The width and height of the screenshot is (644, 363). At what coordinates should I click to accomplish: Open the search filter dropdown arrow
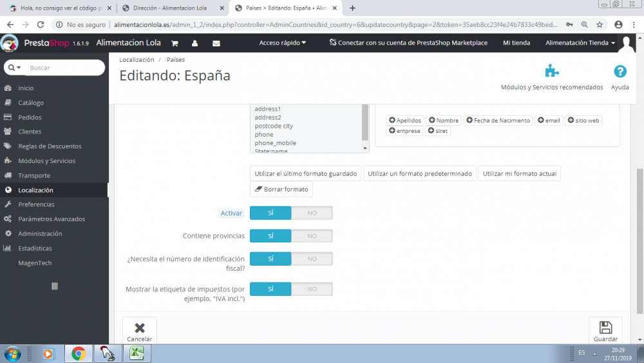[15, 68]
